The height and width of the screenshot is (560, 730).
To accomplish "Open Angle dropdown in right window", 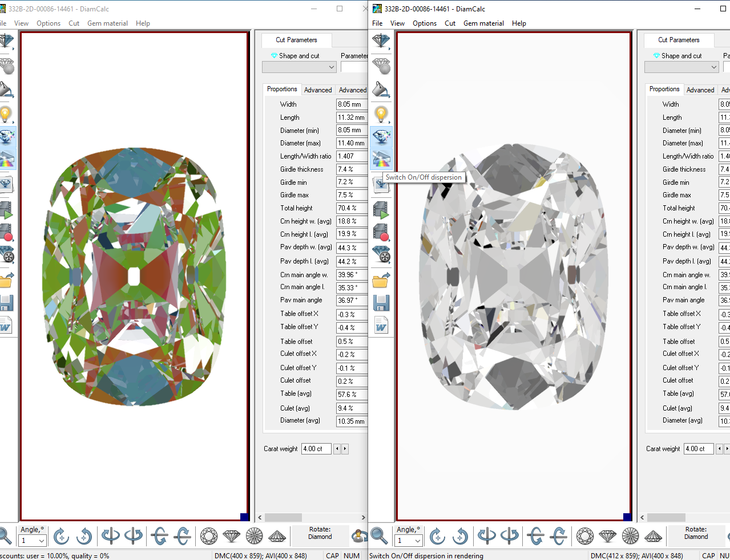I will [x=418, y=541].
